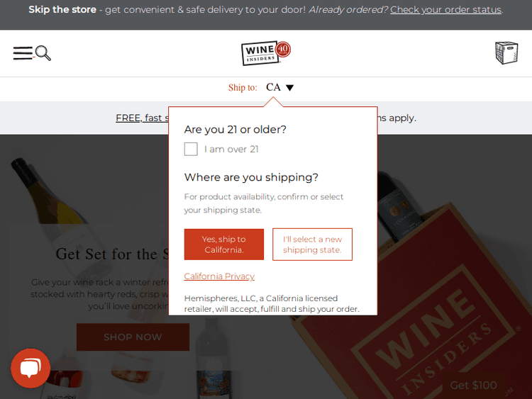Click the SHOP NOW button
This screenshot has width=532, height=399.
click(133, 337)
